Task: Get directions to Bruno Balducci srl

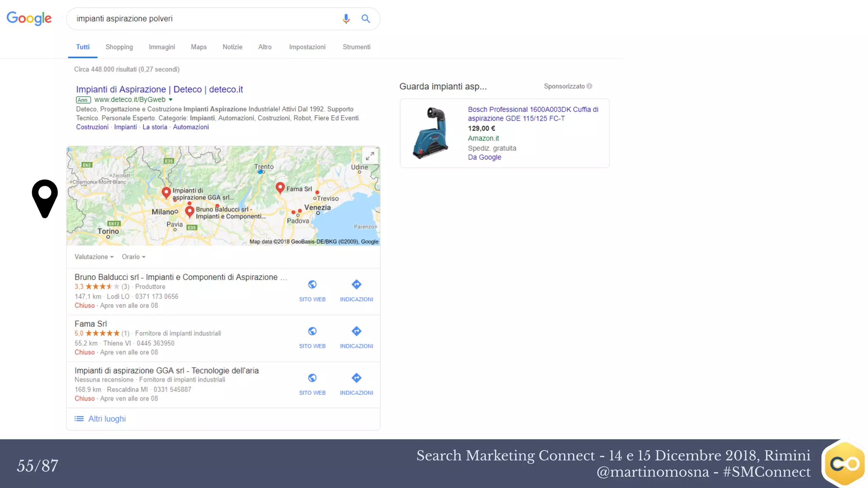Action: click(x=356, y=290)
